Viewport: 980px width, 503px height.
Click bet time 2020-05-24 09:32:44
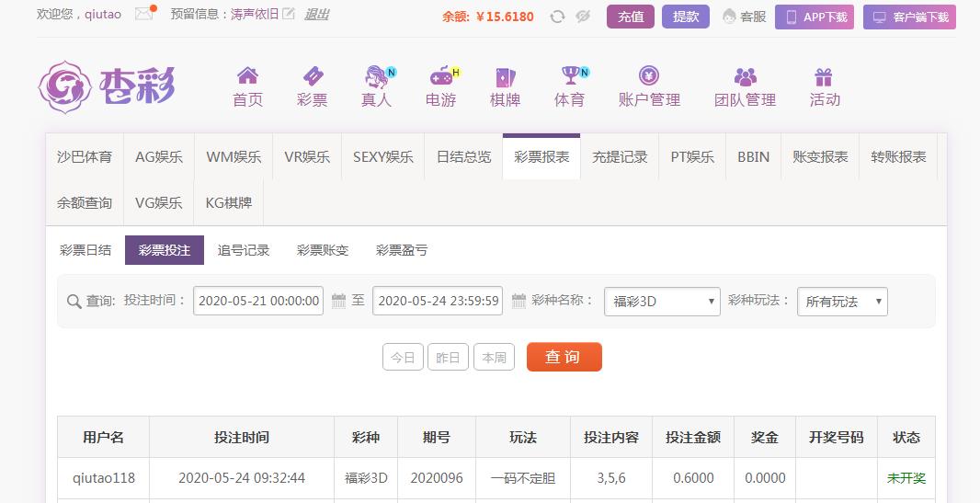point(242,478)
